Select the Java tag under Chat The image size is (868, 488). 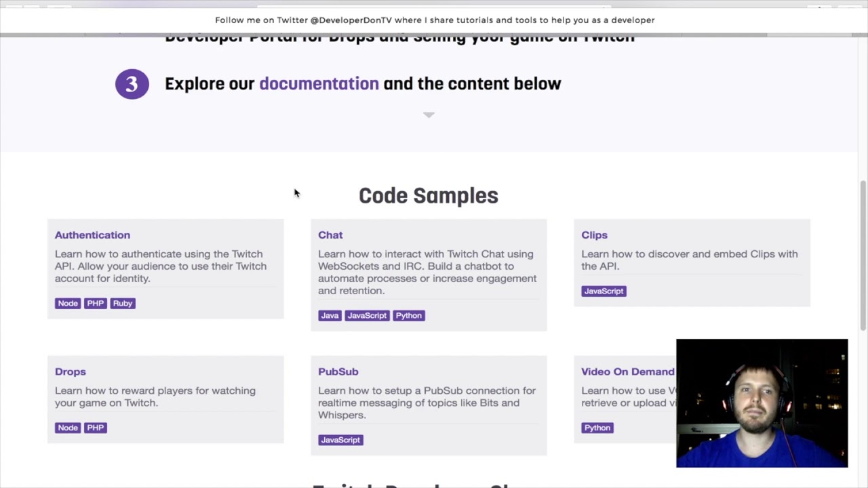click(x=330, y=316)
